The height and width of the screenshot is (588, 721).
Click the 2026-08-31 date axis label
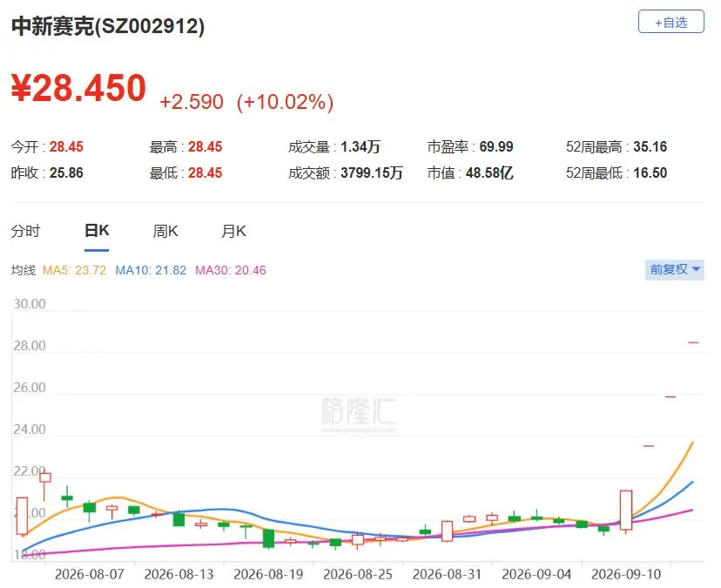point(447,574)
